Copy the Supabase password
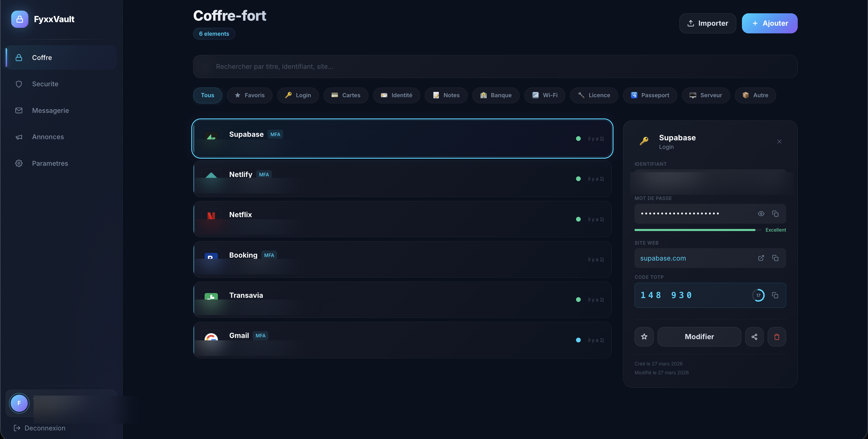Screen dimensions: 868x439 click(775, 214)
